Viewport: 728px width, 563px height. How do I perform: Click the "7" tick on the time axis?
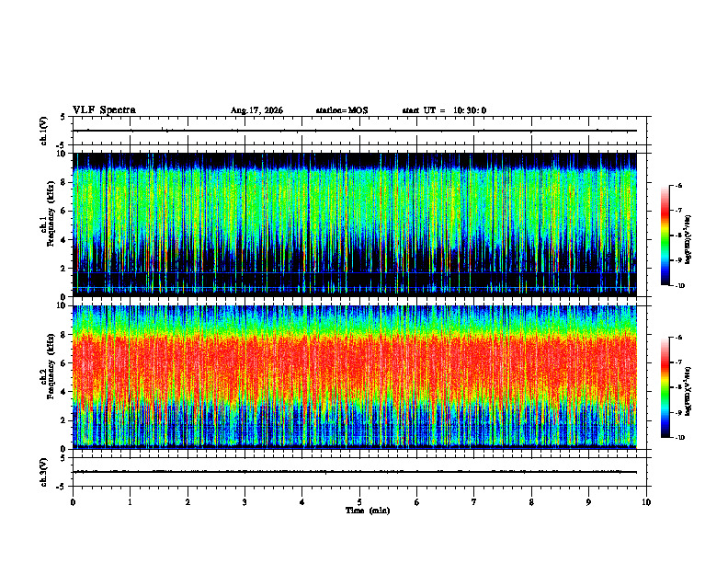tap(474, 502)
